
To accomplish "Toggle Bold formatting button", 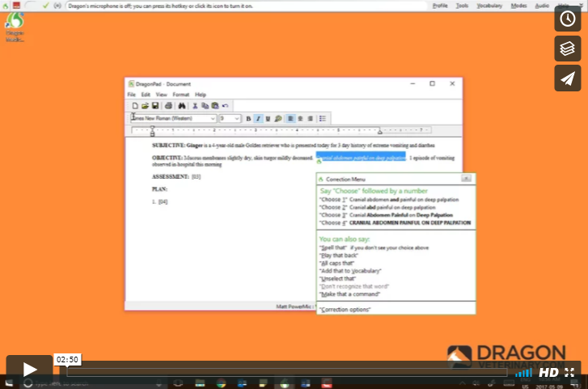I will [248, 119].
